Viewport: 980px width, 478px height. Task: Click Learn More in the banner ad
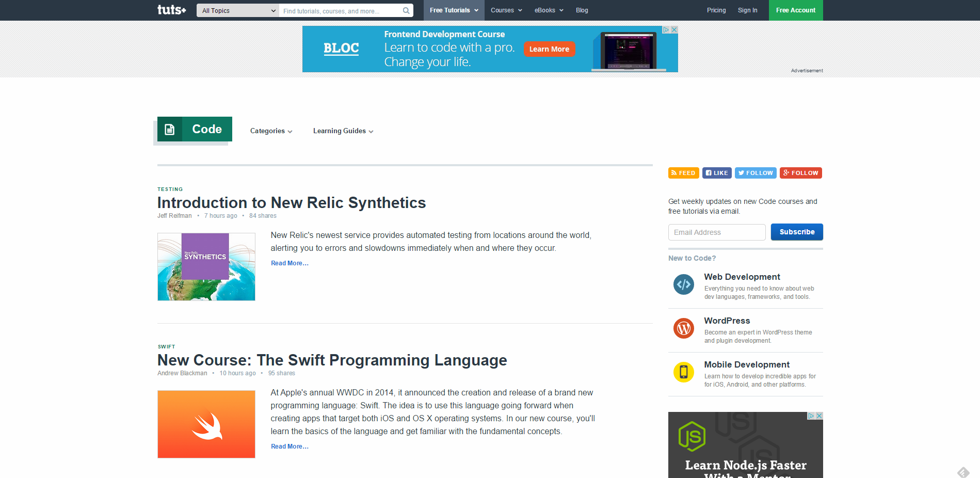pos(549,49)
